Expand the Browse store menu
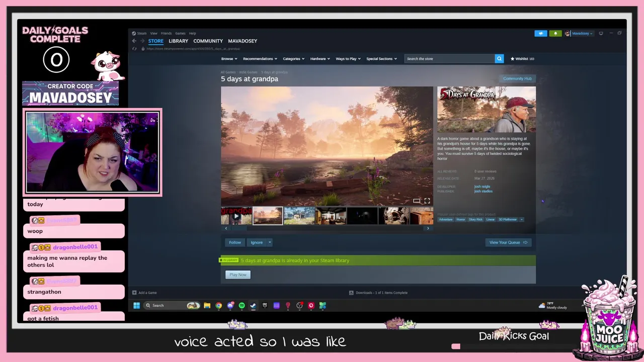644x362 pixels. (229, 59)
